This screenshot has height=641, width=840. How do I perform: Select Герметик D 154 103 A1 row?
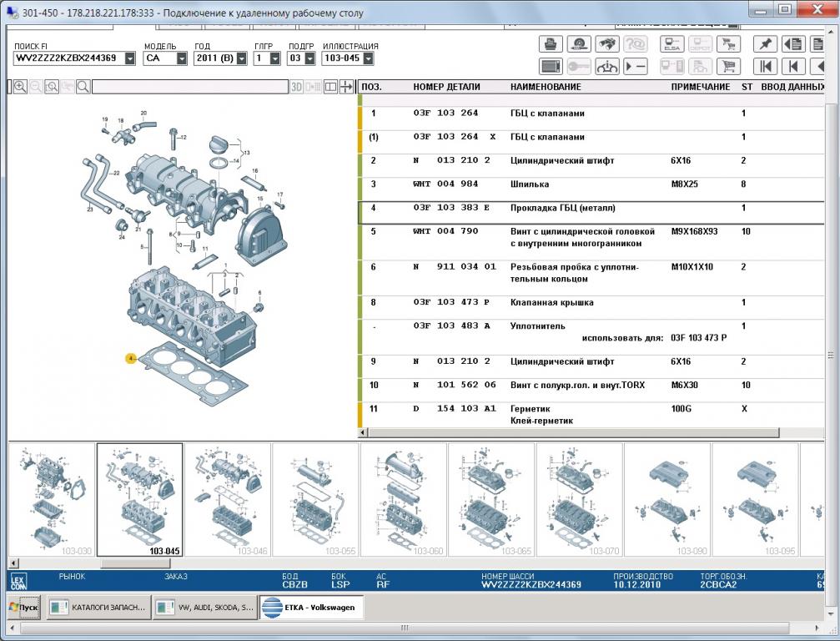(591, 414)
